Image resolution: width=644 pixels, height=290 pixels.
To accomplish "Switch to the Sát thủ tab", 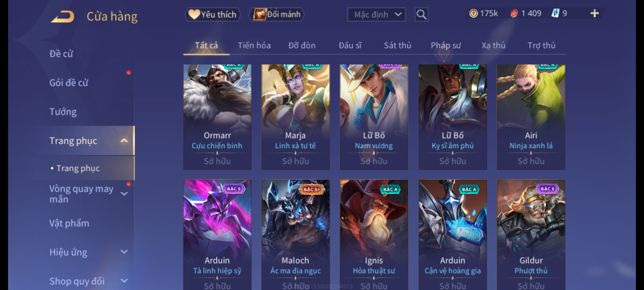I will [397, 45].
